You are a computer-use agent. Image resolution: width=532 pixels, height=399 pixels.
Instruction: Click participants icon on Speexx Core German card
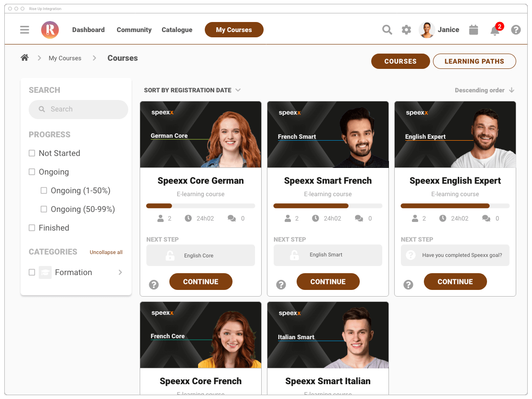[x=160, y=219]
